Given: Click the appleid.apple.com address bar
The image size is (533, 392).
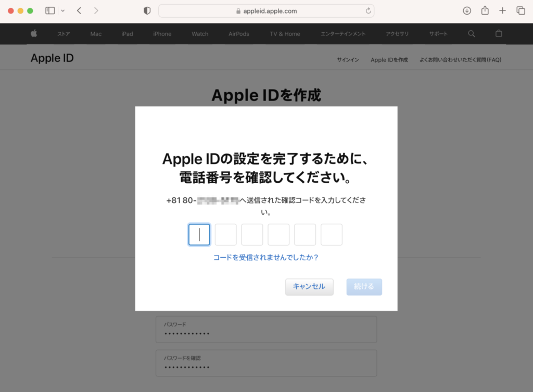Looking at the screenshot, I should click(x=266, y=11).
